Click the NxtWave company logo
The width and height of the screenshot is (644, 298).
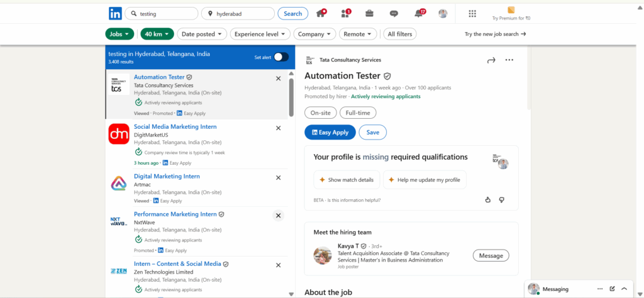click(119, 222)
